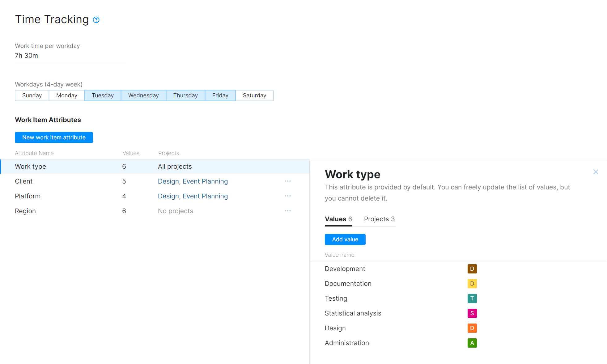Change the Documentation value color

(472, 283)
